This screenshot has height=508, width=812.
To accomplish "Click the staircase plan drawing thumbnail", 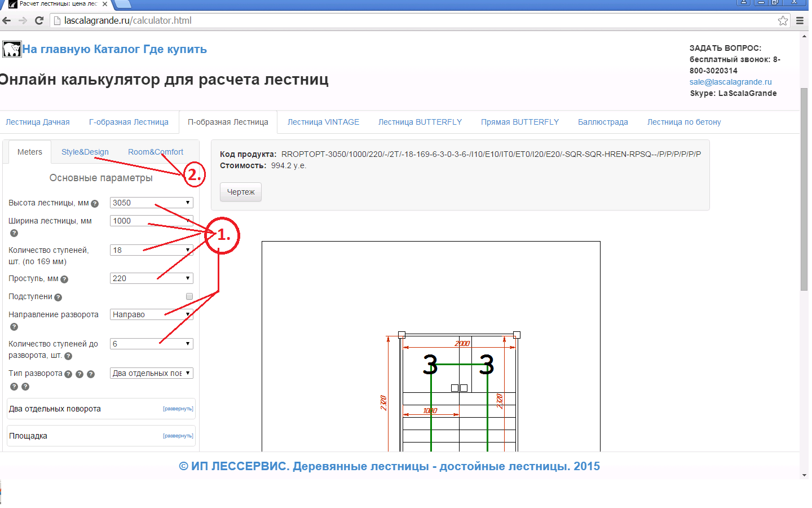I will [431, 347].
